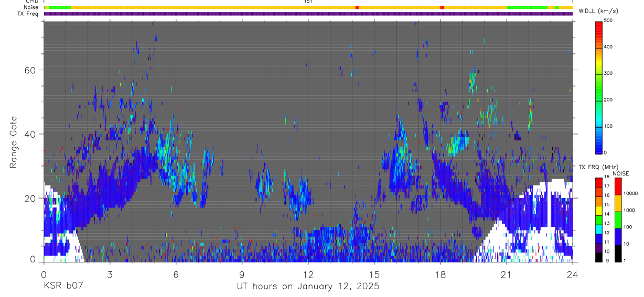Viewport: 644px width, 297px height.
Task: Click the purple 10–11 MHz TX FRQ swatch
Action: [598, 248]
